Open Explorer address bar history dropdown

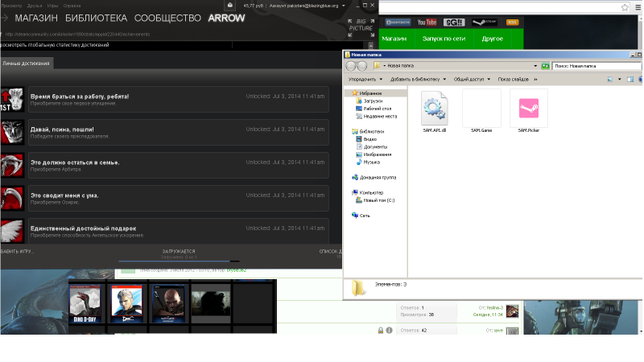coord(535,66)
